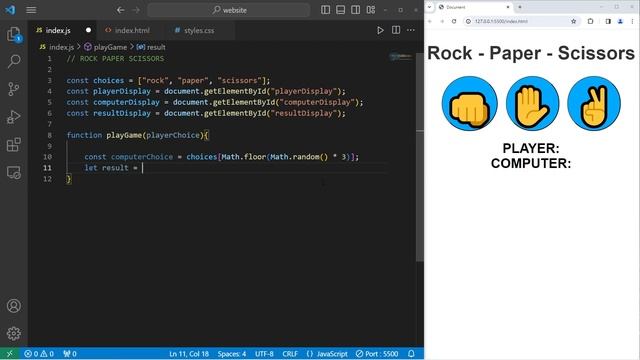640x360 pixels.
Task: Switch to the index.html tab
Action: (x=131, y=31)
